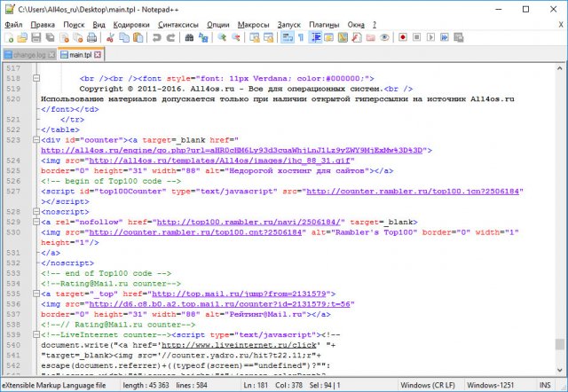The image size is (568, 392).
Task: Click the Copy toolbar icon
Action: (124, 37)
